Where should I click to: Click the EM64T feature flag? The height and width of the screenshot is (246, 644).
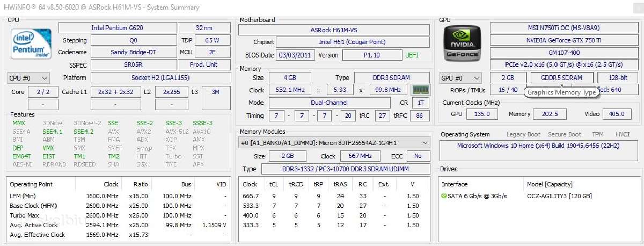21,156
